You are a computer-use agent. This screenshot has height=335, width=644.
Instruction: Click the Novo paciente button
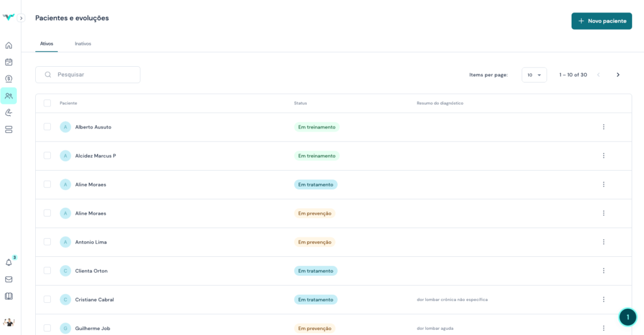601,21
